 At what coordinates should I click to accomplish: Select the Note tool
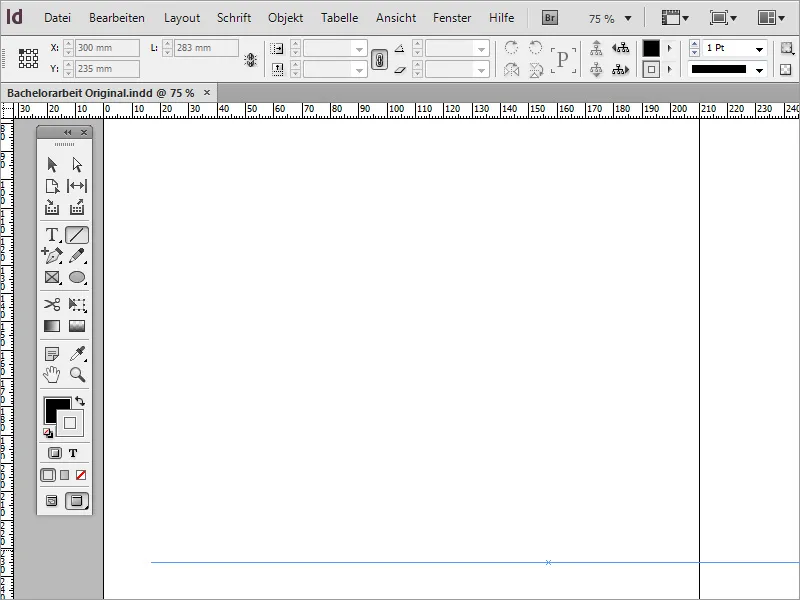52,353
